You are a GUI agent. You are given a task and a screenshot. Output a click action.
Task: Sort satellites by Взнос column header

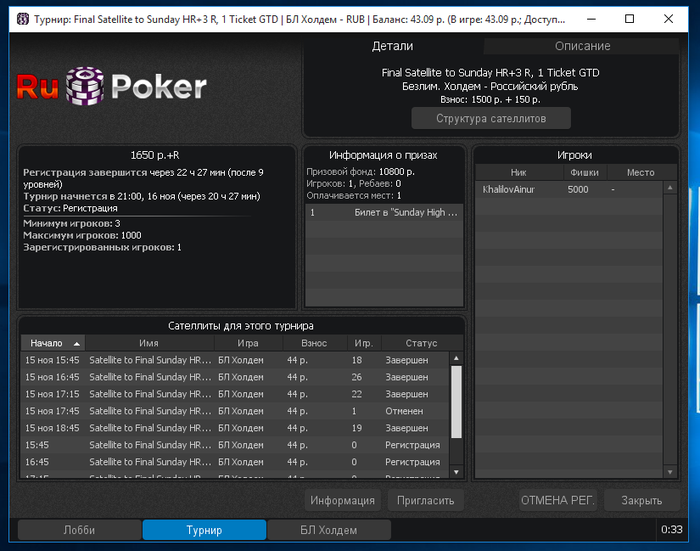pos(314,343)
